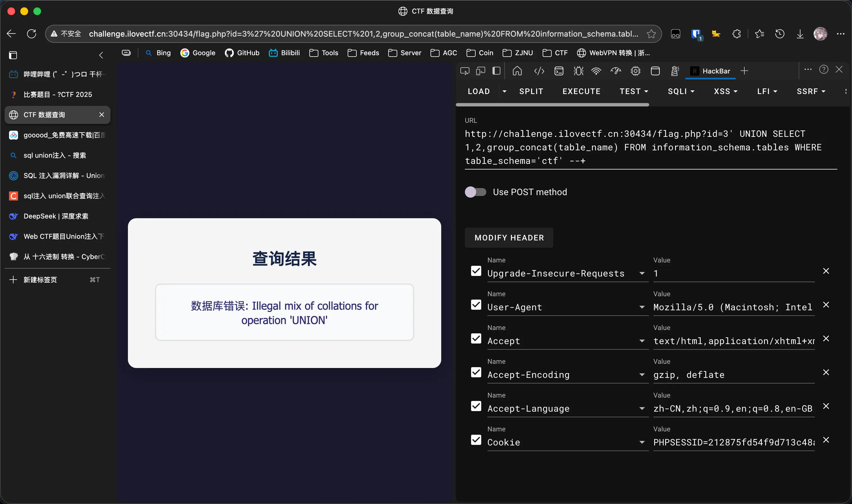
Task: Click the MODIFY HEADER button
Action: click(x=509, y=238)
